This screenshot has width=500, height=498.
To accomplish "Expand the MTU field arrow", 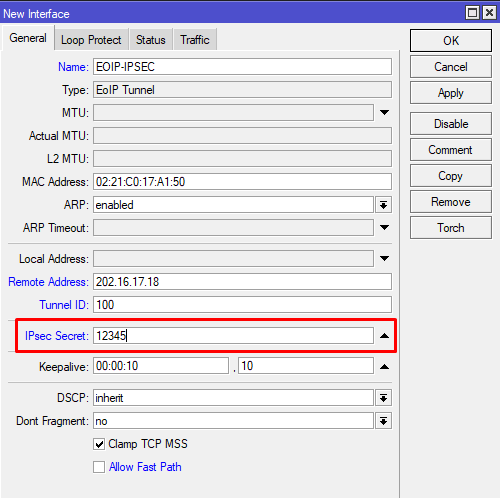I will (384, 113).
